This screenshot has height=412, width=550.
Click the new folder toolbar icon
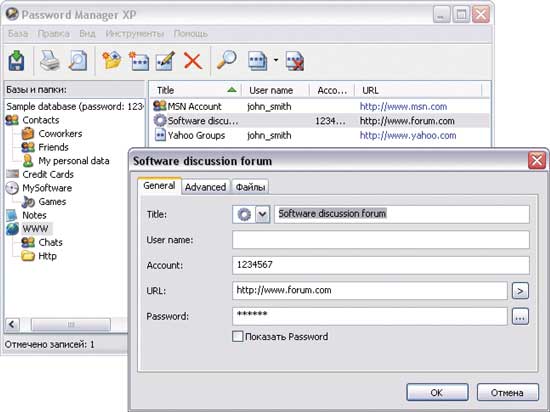tap(112, 61)
